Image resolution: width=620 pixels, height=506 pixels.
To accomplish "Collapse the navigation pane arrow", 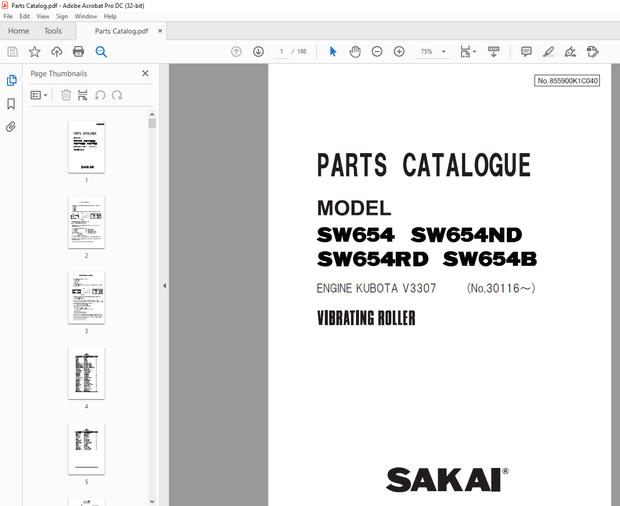I will coord(164,285).
